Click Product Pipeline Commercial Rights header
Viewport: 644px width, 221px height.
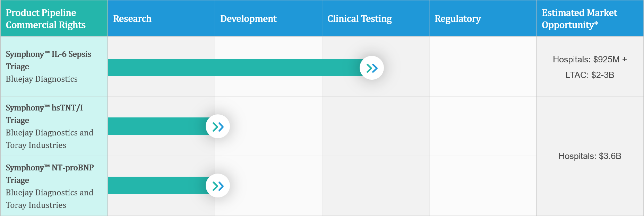[46, 19]
